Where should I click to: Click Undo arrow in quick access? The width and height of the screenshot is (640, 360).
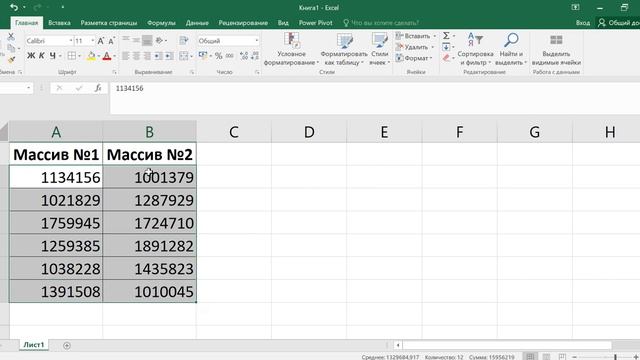[x=14, y=7]
